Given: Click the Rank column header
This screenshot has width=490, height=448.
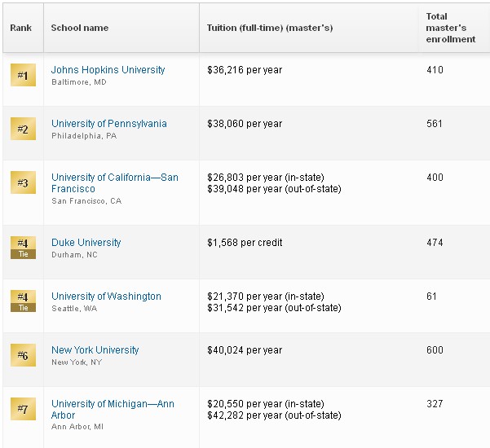Looking at the screenshot, I should click(23, 28).
